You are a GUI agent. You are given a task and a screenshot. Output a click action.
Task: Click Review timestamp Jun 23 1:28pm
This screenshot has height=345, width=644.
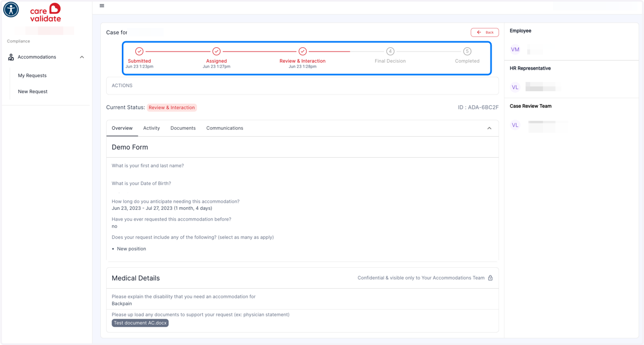point(303,67)
